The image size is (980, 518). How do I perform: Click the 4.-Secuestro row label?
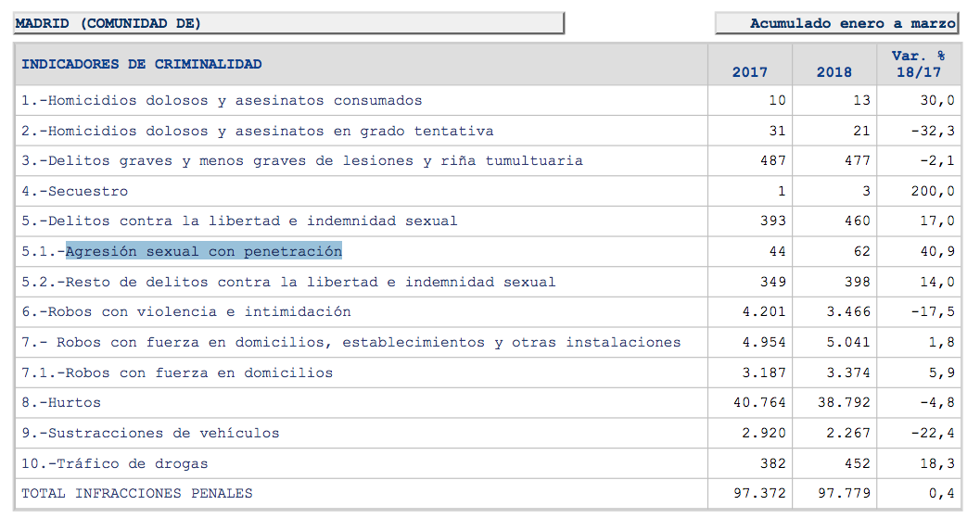(x=75, y=192)
